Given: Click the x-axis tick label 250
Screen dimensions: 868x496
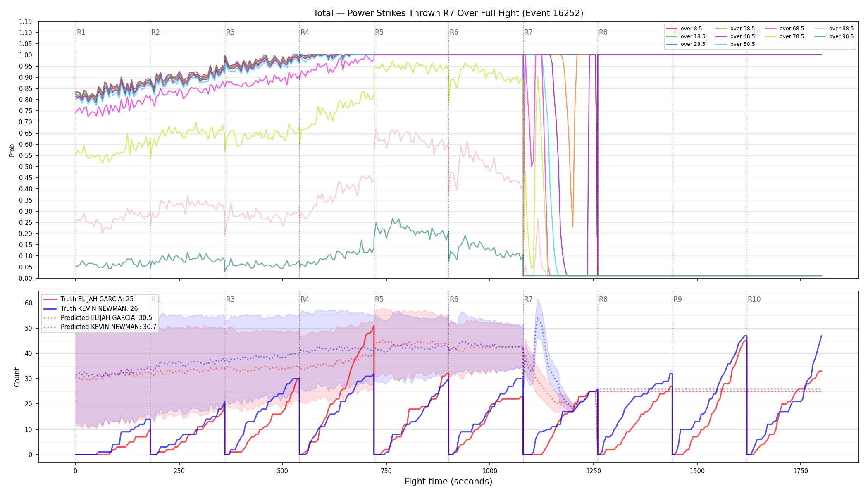Looking at the screenshot, I should click(x=179, y=471).
